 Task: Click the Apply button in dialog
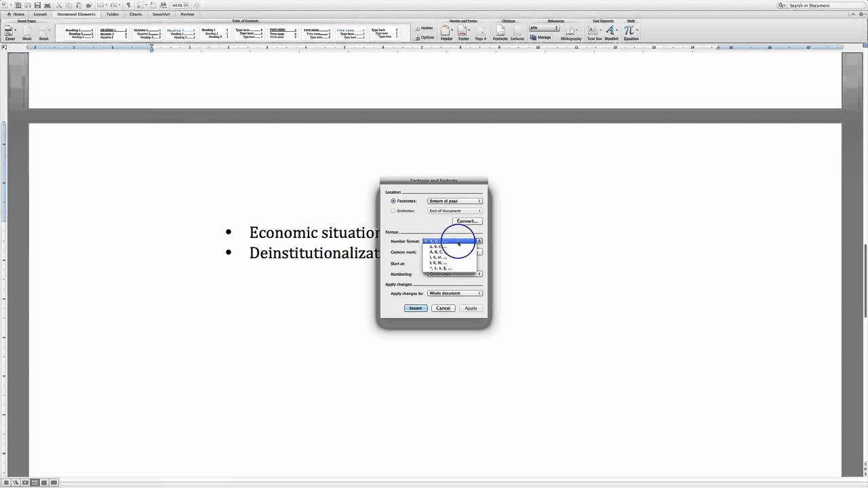tap(471, 308)
